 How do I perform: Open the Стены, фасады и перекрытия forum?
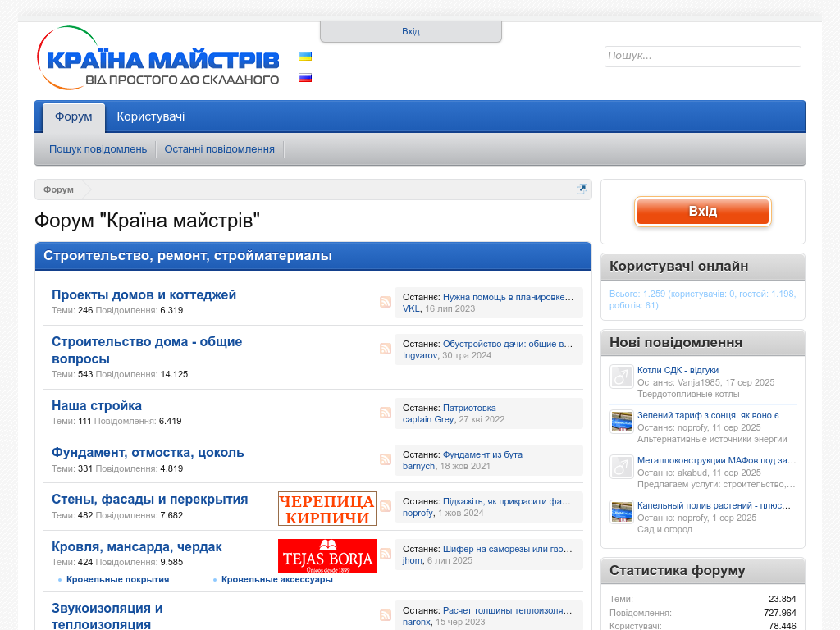(149, 499)
